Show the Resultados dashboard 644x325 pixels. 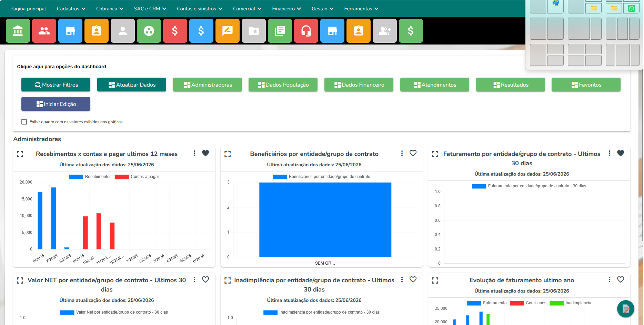(x=511, y=85)
